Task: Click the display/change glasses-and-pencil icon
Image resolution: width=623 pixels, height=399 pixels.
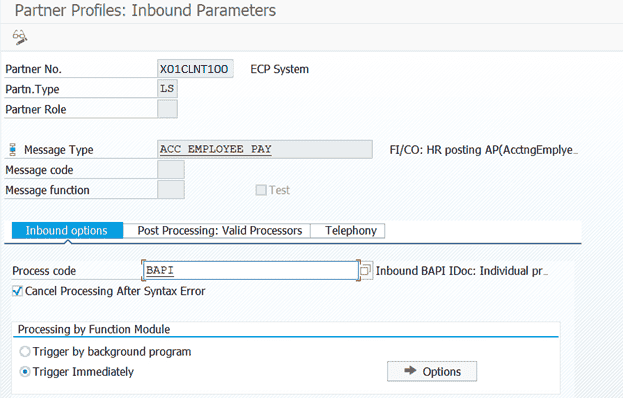Action: tap(20, 37)
